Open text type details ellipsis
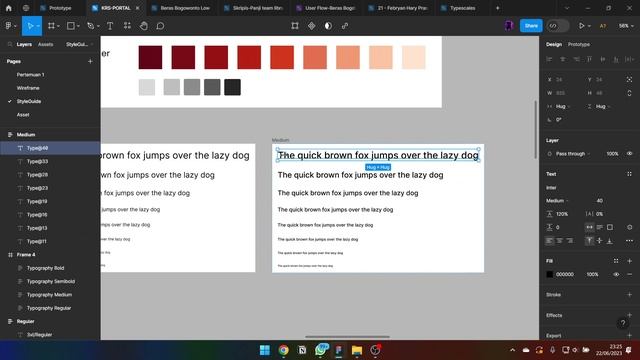The width and height of the screenshot is (640, 360). [629, 240]
